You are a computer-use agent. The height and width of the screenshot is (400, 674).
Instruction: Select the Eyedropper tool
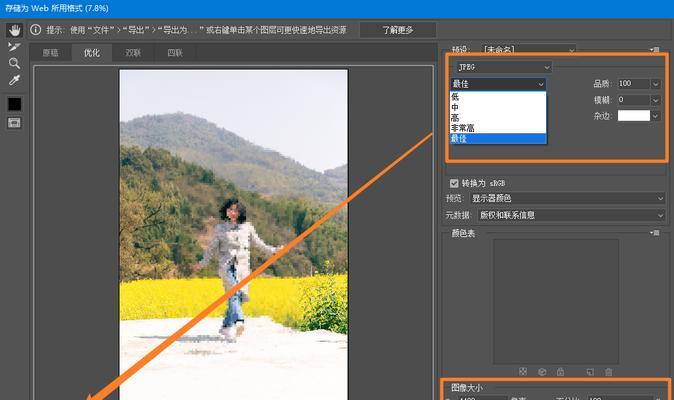[x=14, y=80]
